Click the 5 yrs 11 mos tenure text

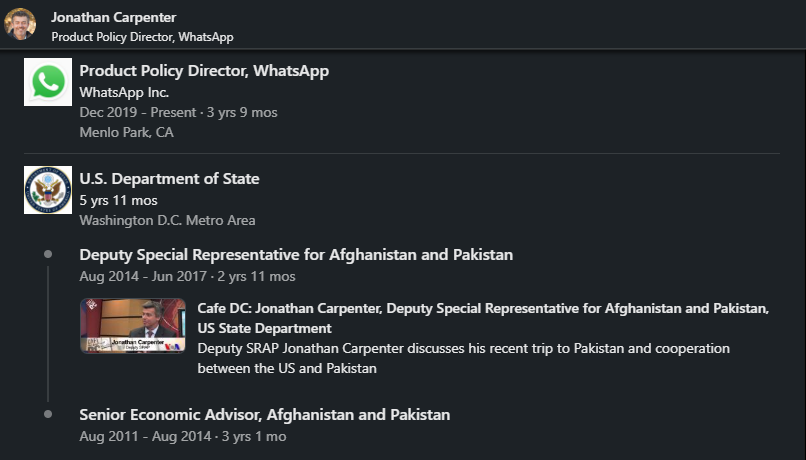[118, 200]
